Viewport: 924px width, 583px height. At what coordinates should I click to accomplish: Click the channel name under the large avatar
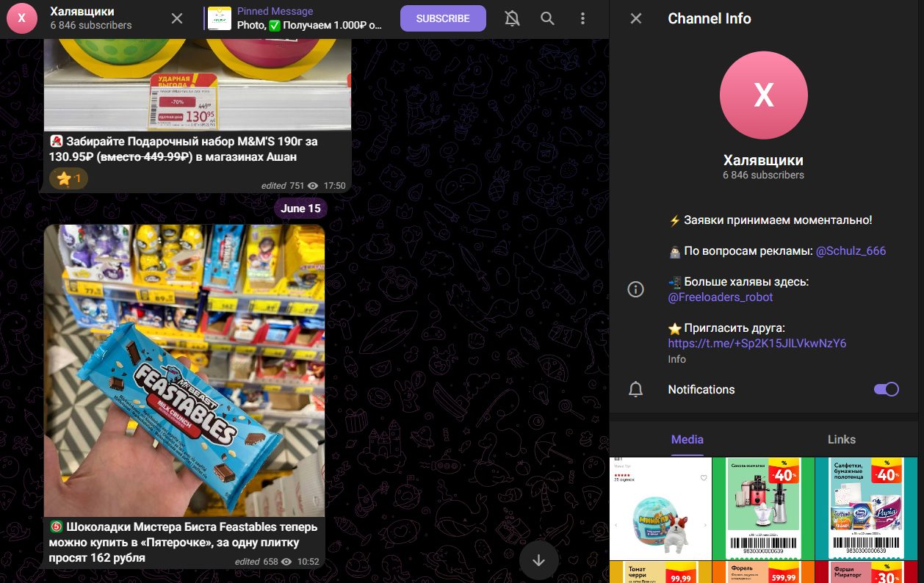point(763,160)
